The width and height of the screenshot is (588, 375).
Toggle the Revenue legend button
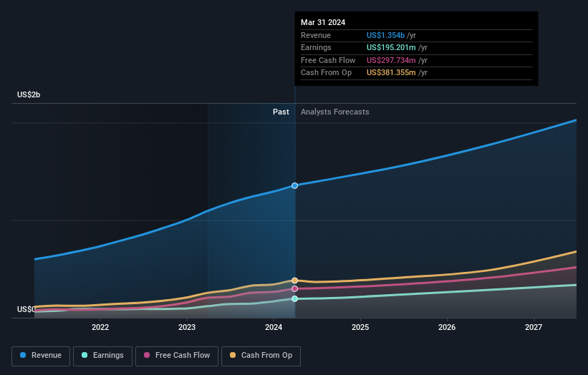(x=41, y=356)
